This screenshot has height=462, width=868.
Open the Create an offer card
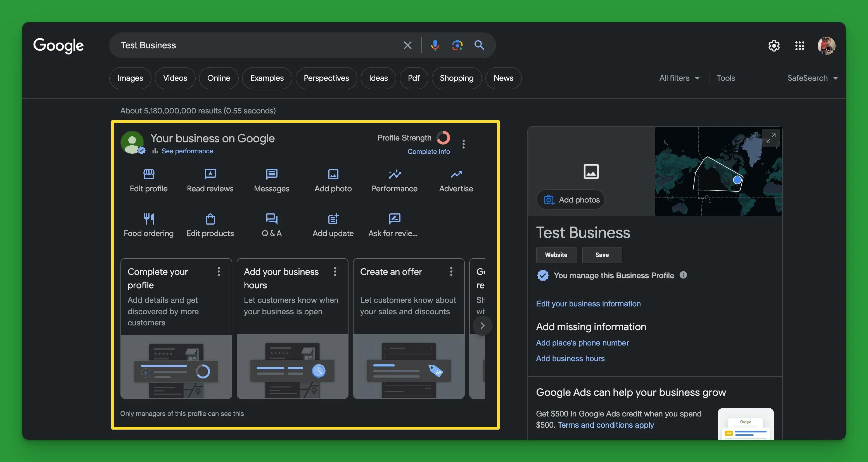pos(409,328)
